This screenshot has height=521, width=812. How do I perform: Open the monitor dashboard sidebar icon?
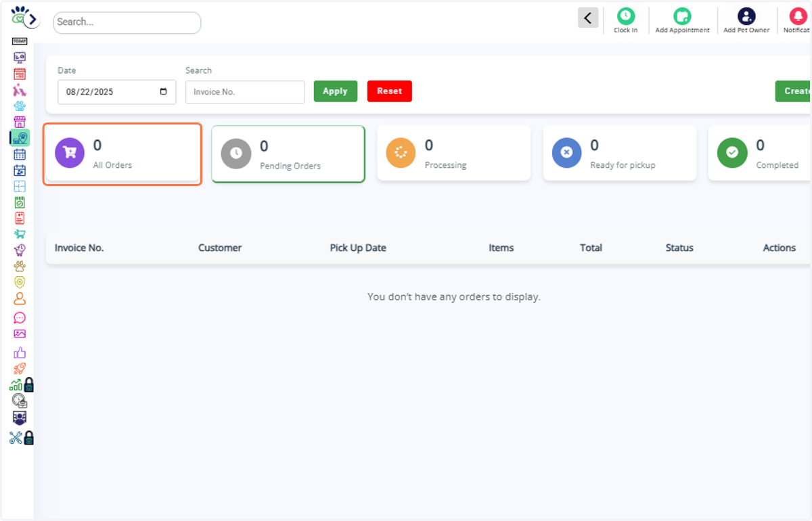tap(20, 58)
